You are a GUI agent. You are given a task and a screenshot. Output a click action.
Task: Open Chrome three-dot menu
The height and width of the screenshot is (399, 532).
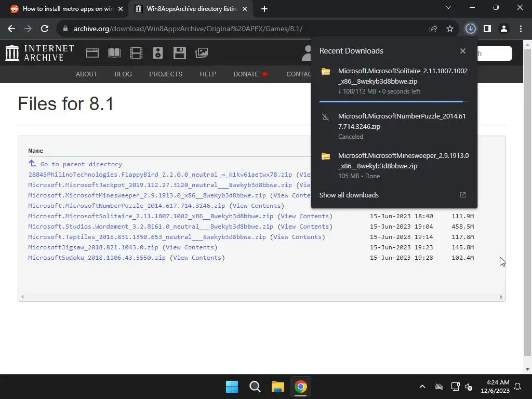click(x=521, y=29)
